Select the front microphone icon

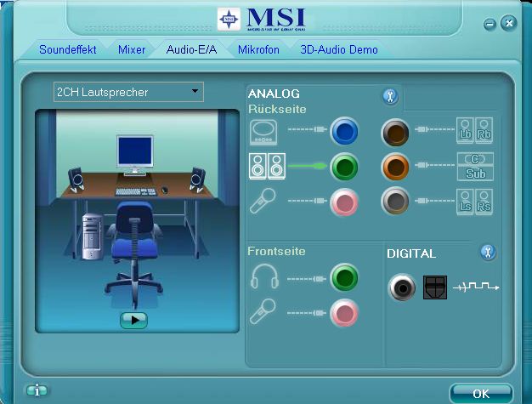click(263, 311)
